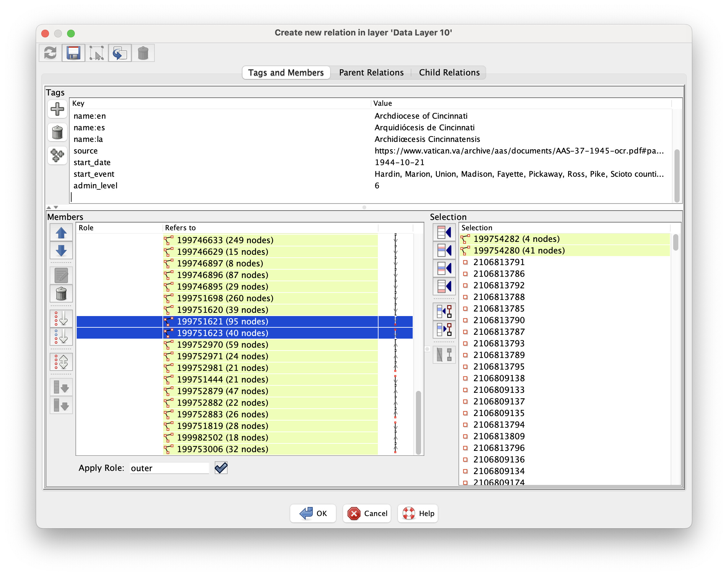Click the add tag plus icon
Image resolution: width=728 pixels, height=576 pixels.
(57, 109)
